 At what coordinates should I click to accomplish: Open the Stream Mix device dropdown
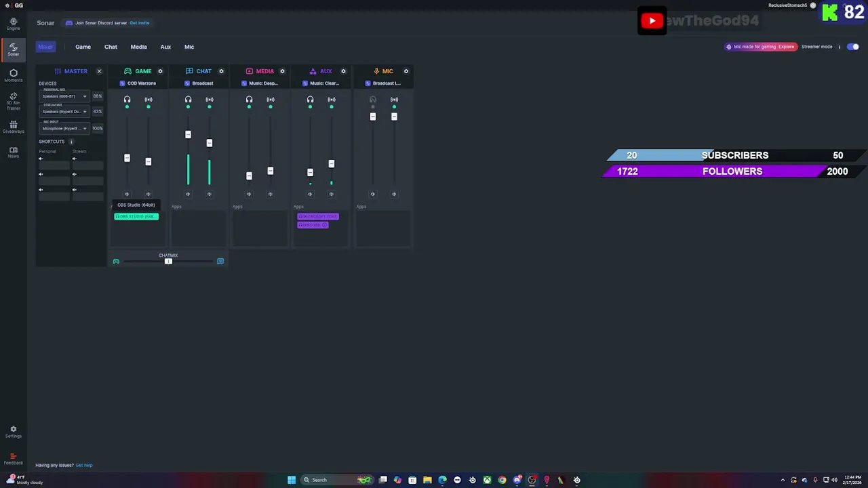64,111
